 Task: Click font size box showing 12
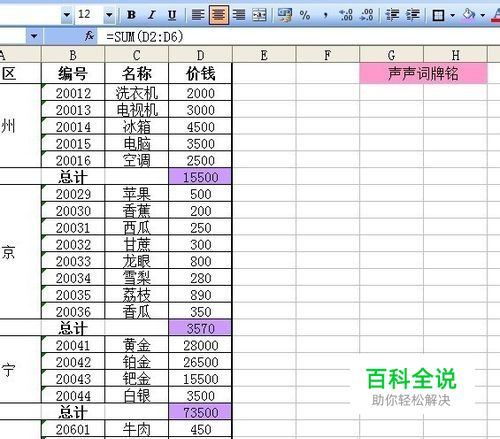[89, 15]
